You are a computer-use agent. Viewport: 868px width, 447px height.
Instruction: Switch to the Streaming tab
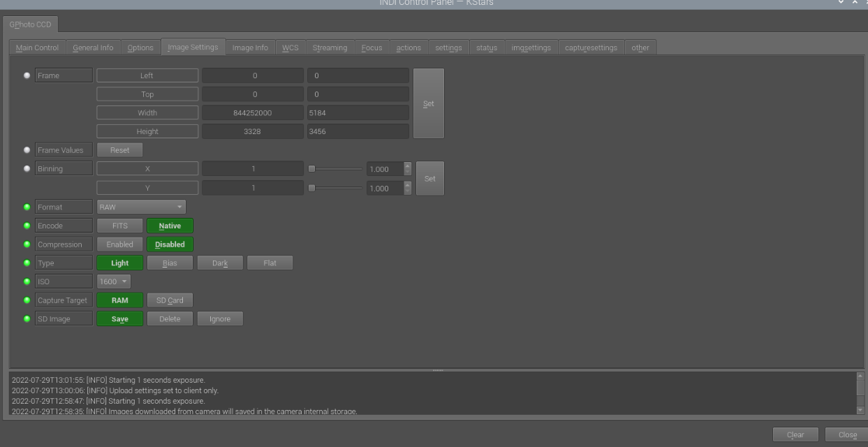pyautogui.click(x=330, y=47)
